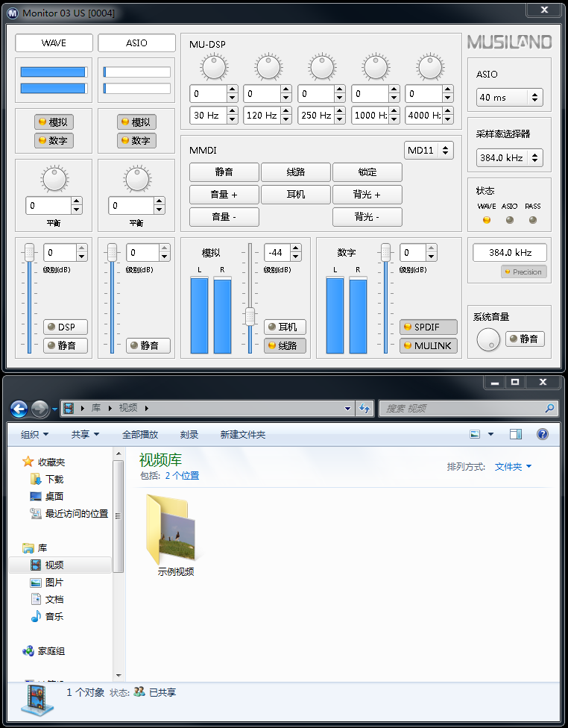
Task: Click the Help question mark icon in Explorer
Action: [543, 434]
